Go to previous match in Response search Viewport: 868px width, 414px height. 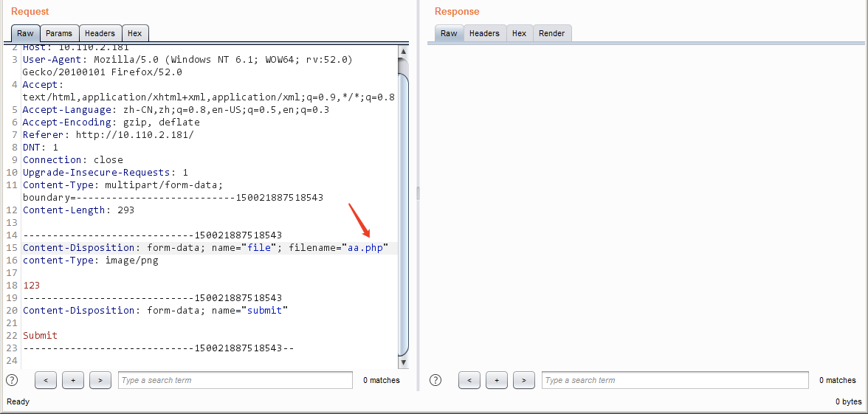(x=469, y=380)
